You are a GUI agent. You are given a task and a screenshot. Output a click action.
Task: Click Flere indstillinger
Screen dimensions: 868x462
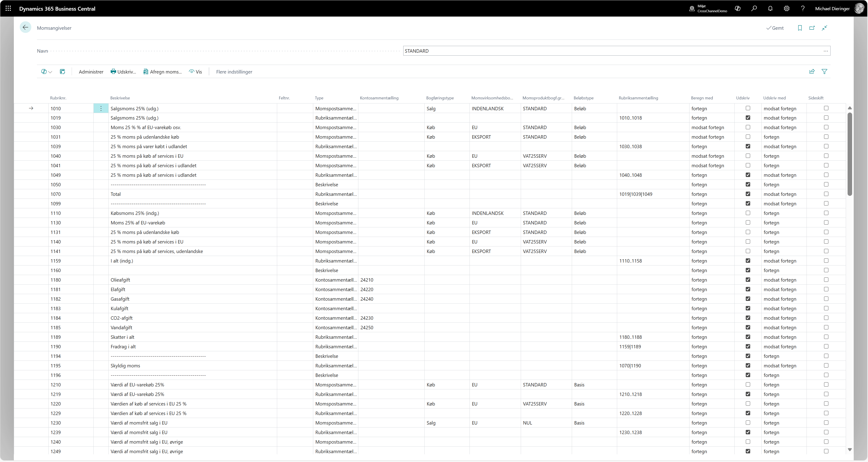234,72
